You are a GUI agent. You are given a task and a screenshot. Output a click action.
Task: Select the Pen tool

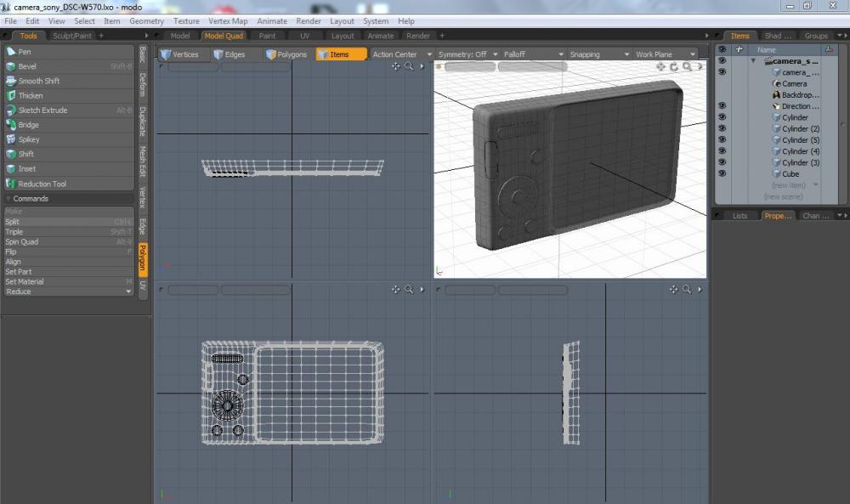pyautogui.click(x=25, y=52)
